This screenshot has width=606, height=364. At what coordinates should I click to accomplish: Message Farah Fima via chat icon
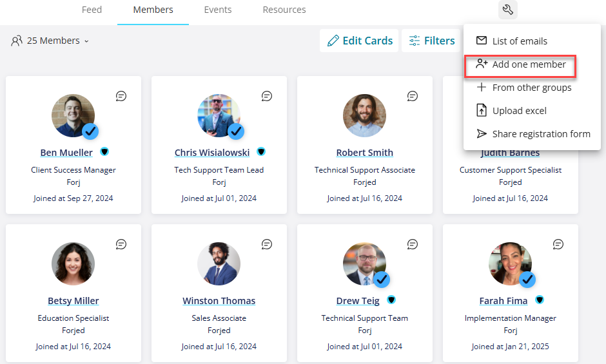(x=558, y=244)
